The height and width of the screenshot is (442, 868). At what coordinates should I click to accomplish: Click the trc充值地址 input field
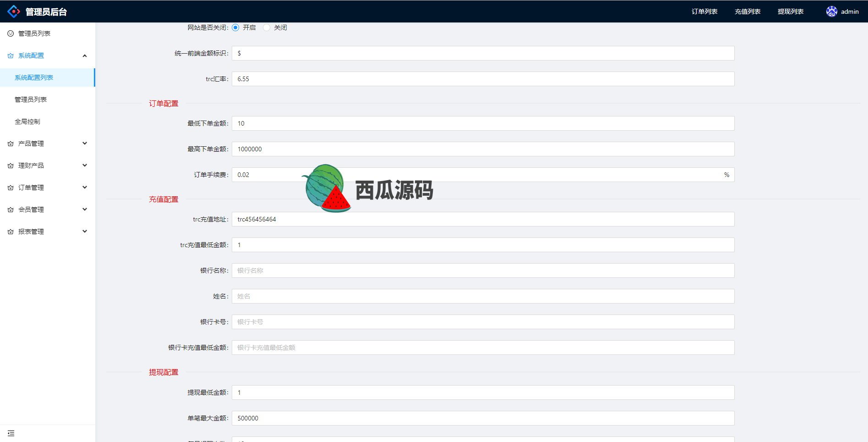tap(483, 219)
